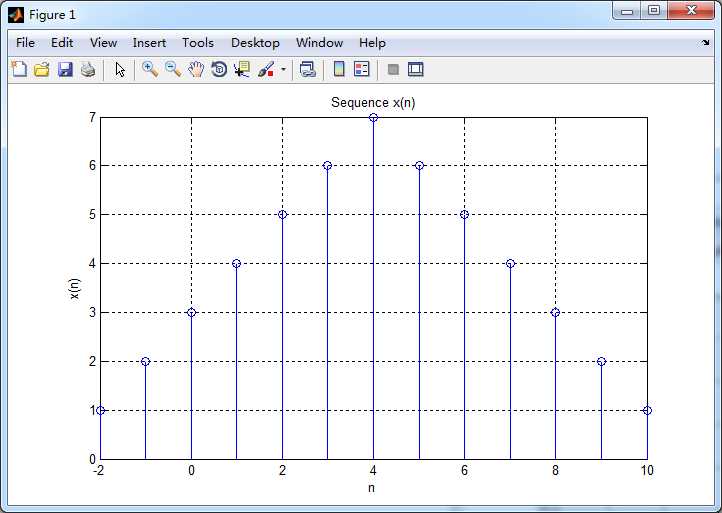Select the Brush/Select Data tool
722x513 pixels.
266,70
